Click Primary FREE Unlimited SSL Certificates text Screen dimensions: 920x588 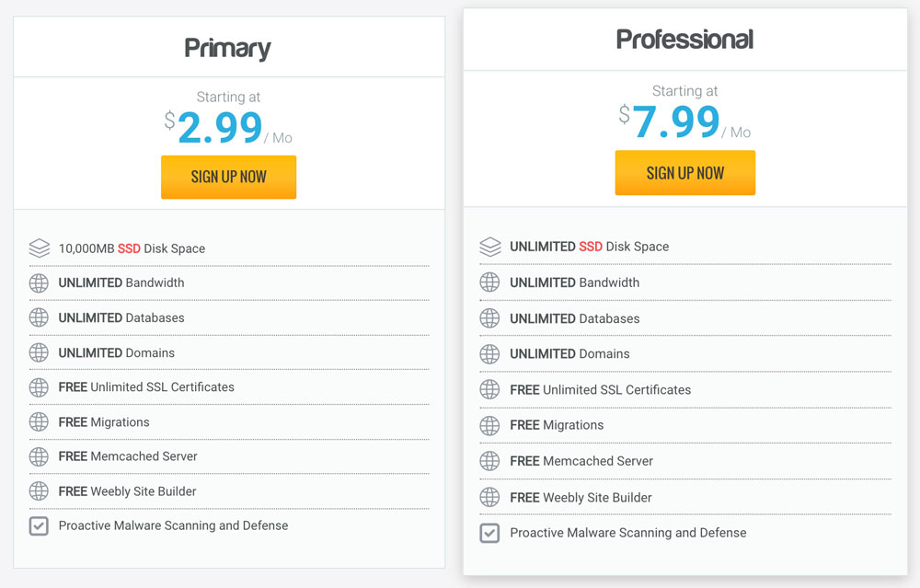click(x=146, y=387)
